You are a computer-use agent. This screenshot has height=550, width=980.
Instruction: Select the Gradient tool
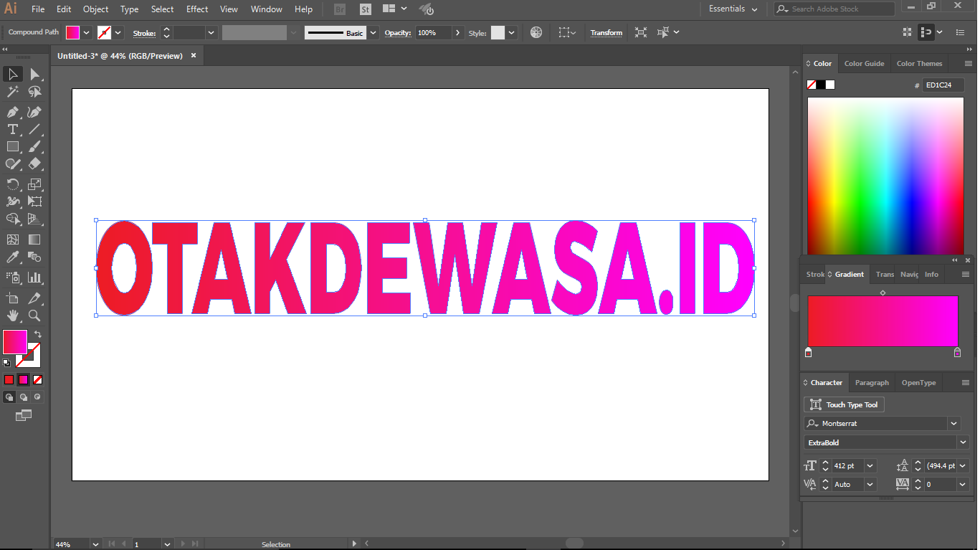[34, 240]
